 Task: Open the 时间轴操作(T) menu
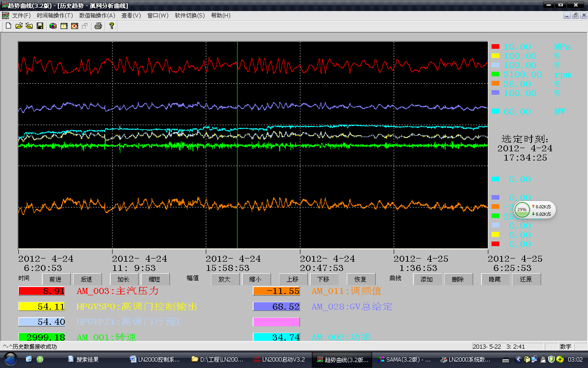point(55,15)
